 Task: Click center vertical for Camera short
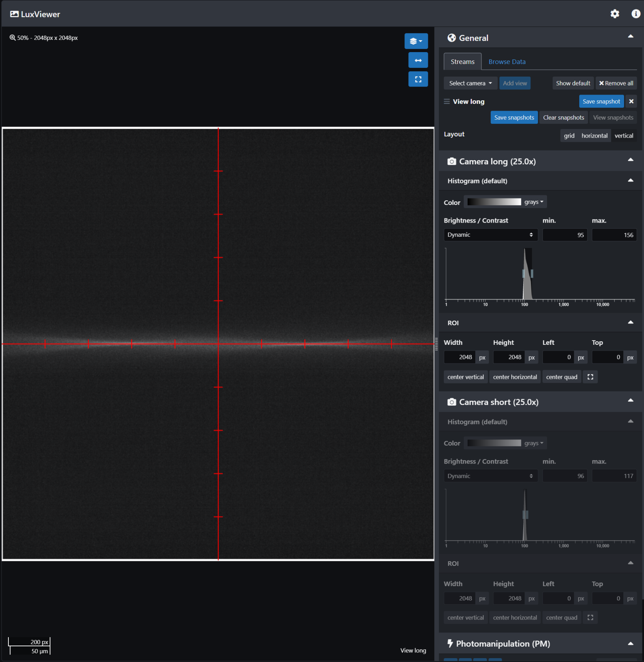click(465, 618)
